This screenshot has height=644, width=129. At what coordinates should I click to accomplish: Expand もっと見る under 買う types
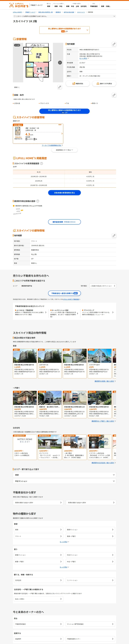pos(64,567)
